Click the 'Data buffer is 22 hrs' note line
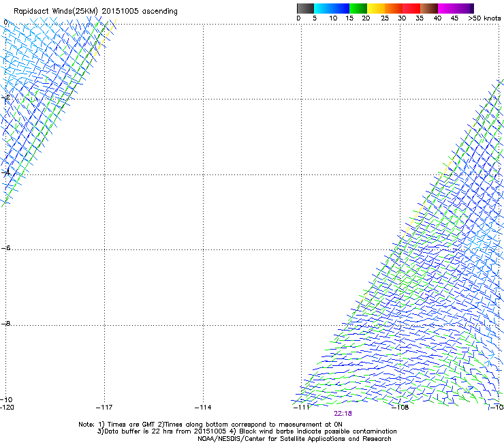 [x=247, y=431]
